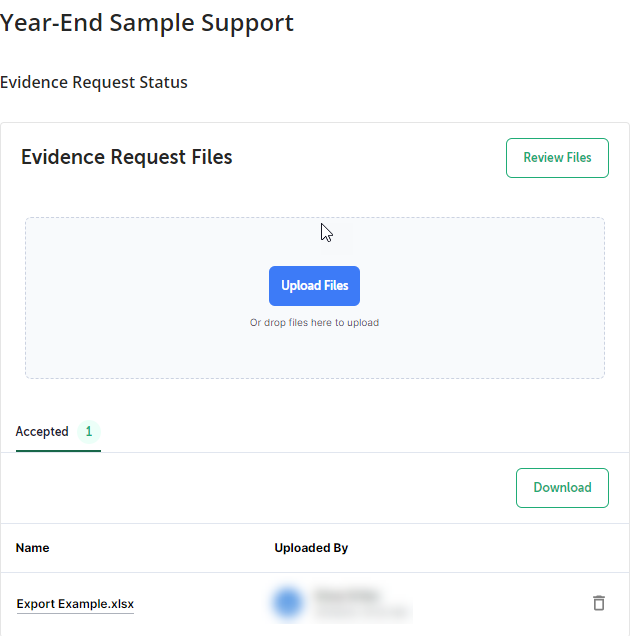Screen dimensions: 630x636
Task: Sort by the Uploaded By column header
Action: pos(311,548)
